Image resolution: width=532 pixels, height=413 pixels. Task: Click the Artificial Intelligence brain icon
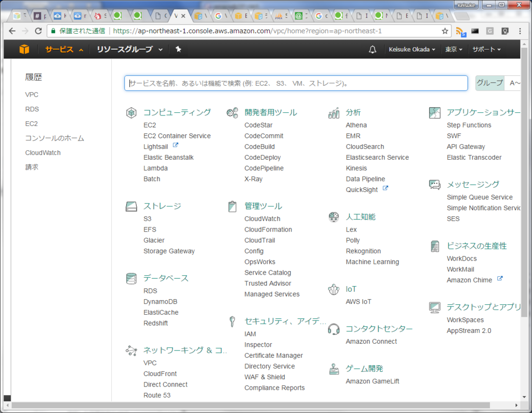click(x=334, y=217)
